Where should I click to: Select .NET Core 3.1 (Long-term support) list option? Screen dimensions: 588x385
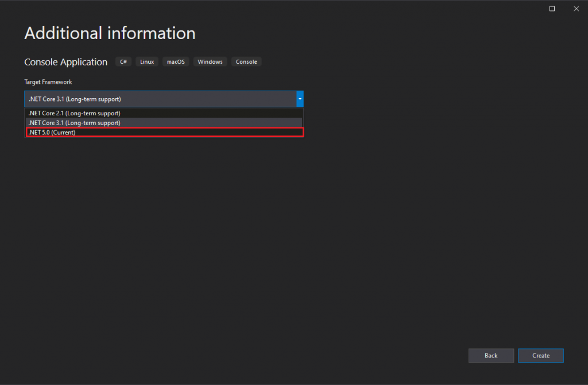point(164,123)
